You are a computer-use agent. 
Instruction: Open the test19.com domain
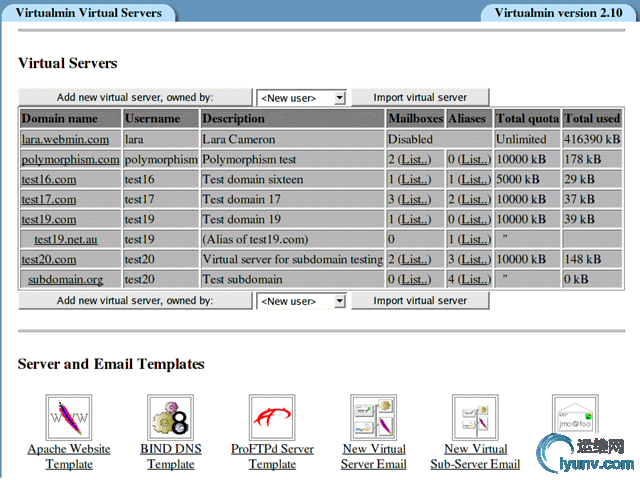(x=49, y=220)
